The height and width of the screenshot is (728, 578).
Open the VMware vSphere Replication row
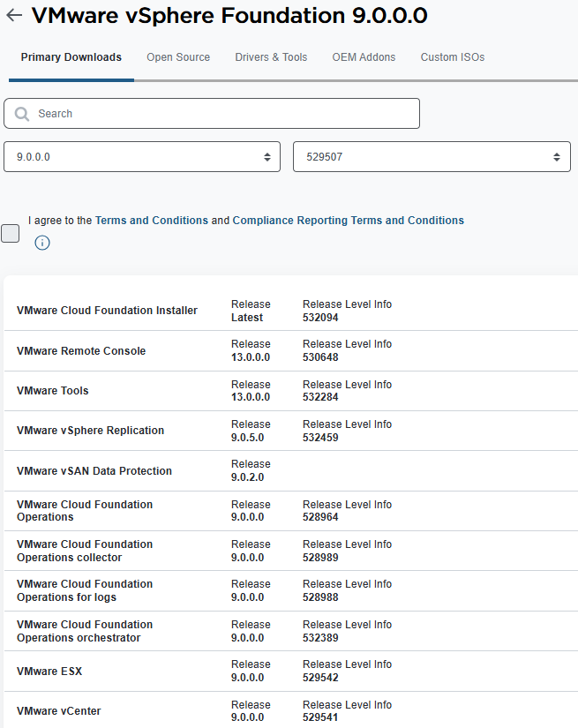[x=90, y=431]
